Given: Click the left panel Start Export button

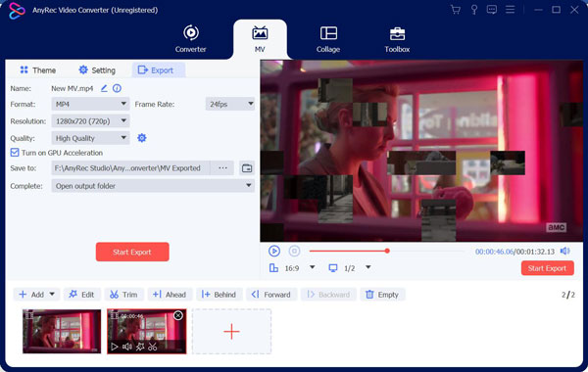Looking at the screenshot, I should pyautogui.click(x=132, y=252).
